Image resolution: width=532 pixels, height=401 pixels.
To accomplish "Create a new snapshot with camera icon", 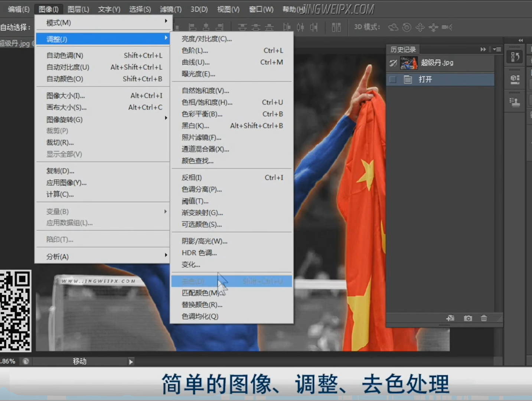I will pyautogui.click(x=468, y=318).
